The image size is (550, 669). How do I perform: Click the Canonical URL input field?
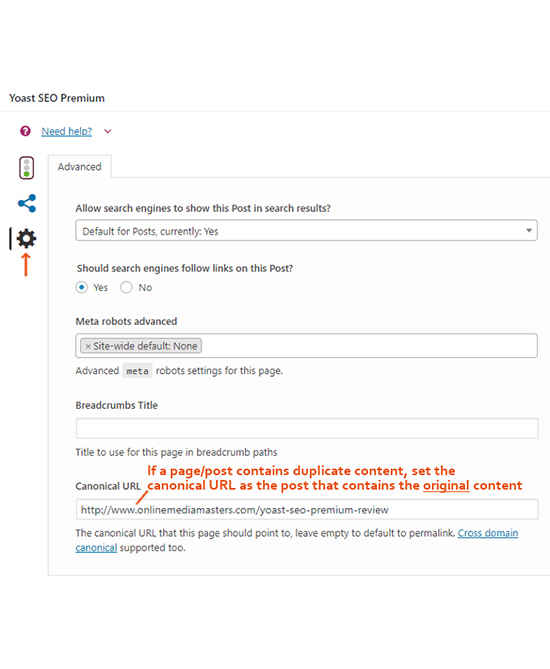click(x=307, y=509)
